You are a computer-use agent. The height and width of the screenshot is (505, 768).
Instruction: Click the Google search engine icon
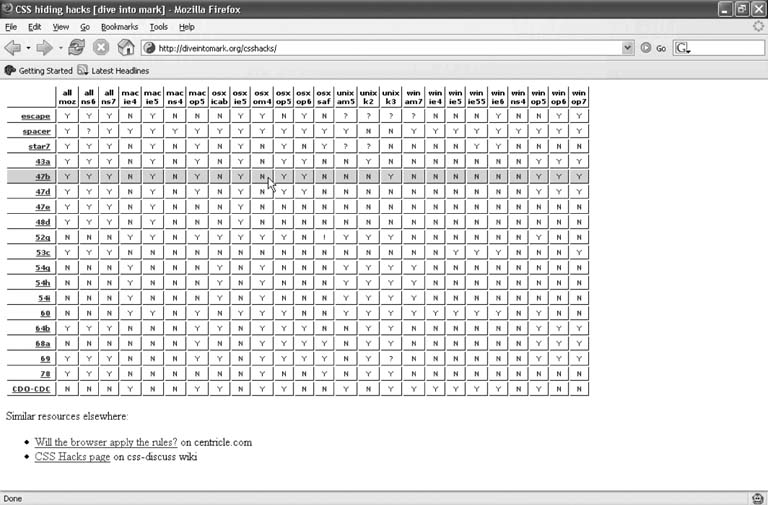(682, 48)
